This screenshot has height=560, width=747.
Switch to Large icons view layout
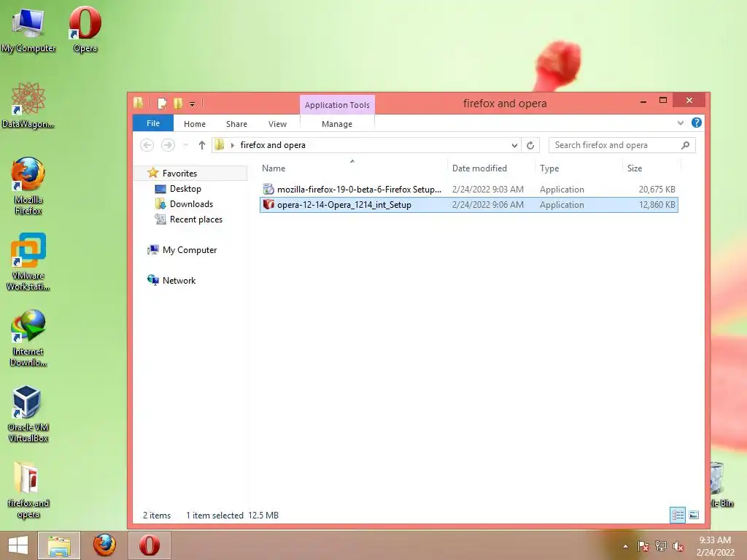(x=694, y=515)
